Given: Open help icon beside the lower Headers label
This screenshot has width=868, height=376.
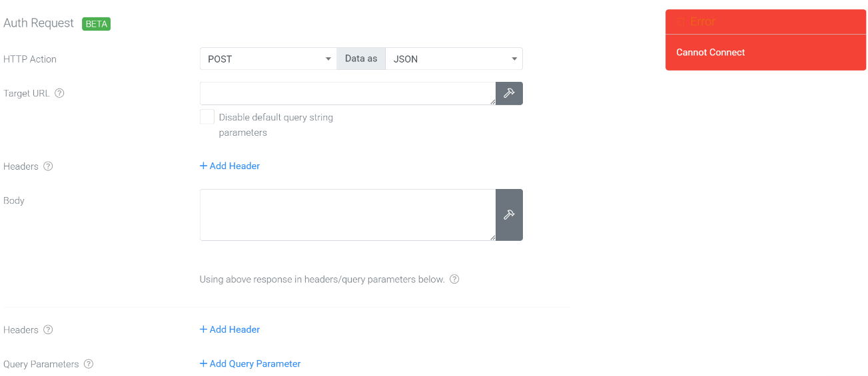Looking at the screenshot, I should [48, 330].
